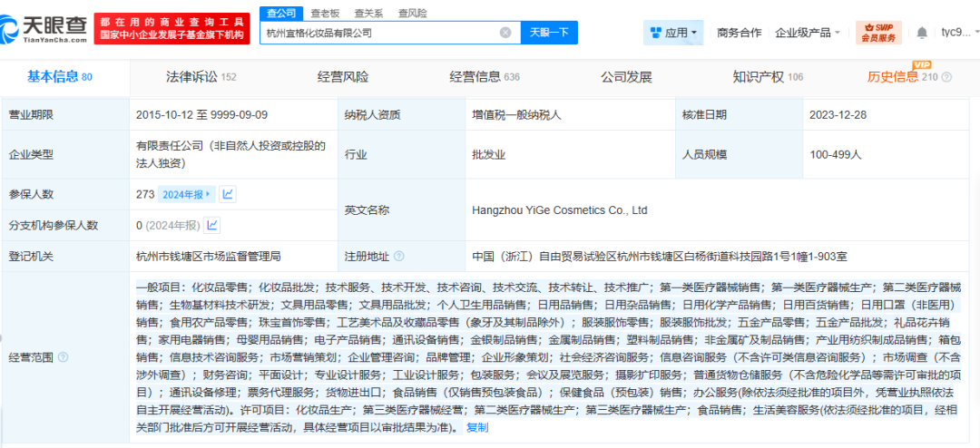The width and height of the screenshot is (980, 448).
Task: Click the English name Hangzhou YiGe Cosmetics Co., Ltd
Action: [x=559, y=210]
